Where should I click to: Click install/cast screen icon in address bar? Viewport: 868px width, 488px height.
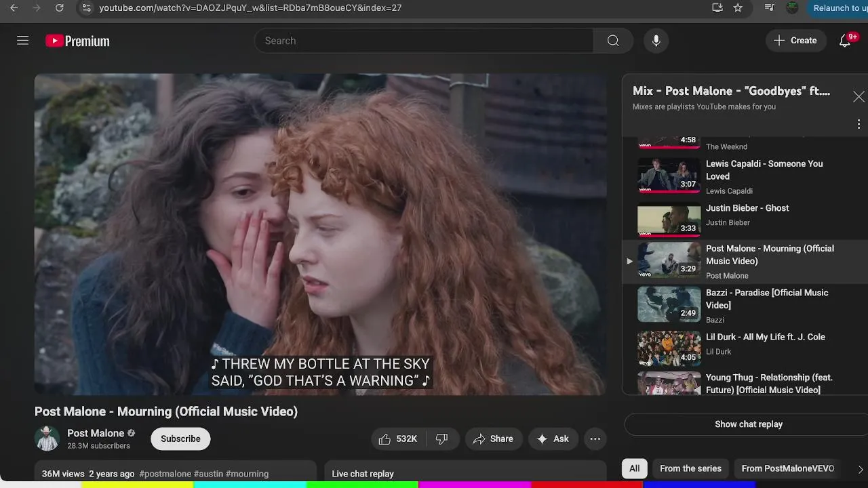coord(717,8)
